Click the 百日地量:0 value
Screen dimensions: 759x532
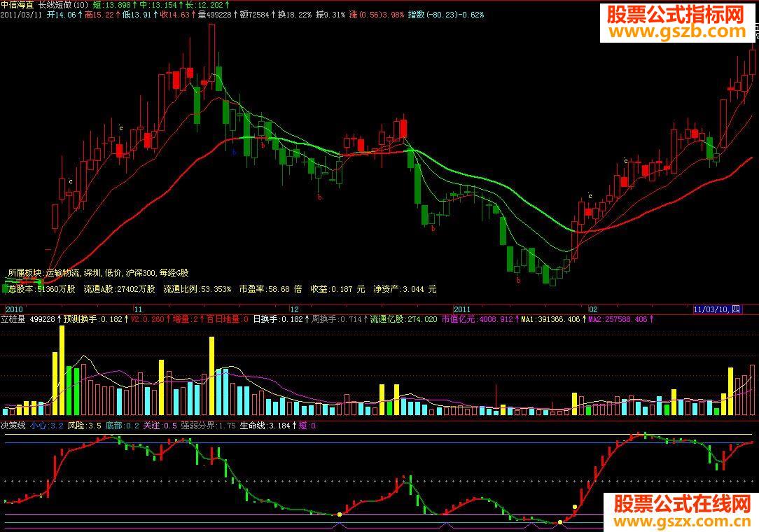[228, 319]
